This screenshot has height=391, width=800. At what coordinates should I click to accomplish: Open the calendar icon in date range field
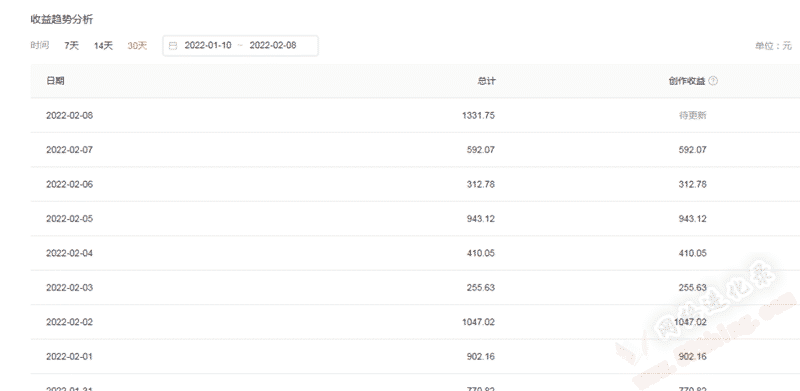click(x=173, y=45)
